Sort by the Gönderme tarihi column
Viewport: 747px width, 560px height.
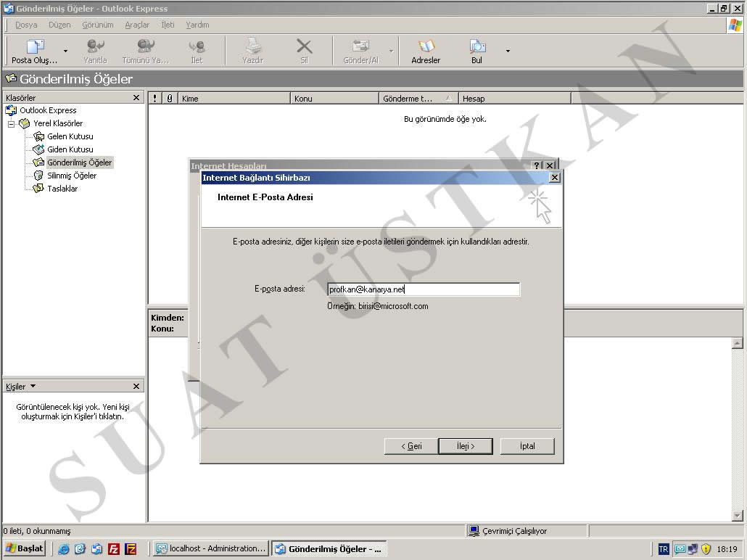pos(418,98)
